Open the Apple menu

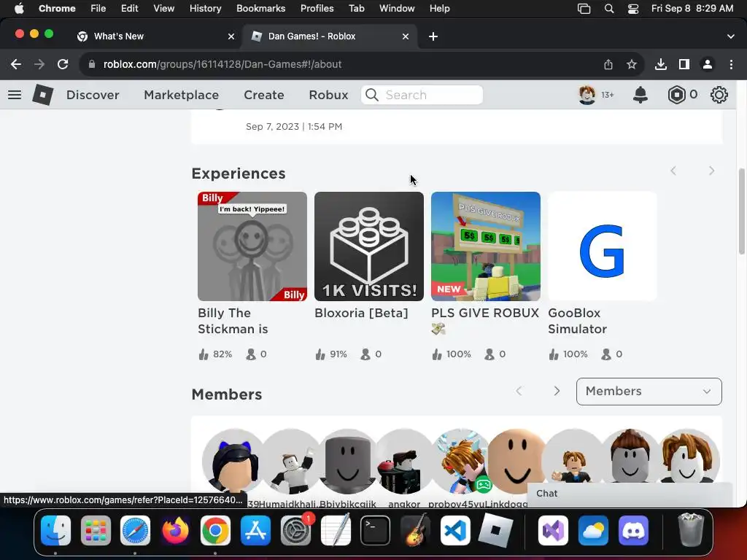point(18,9)
